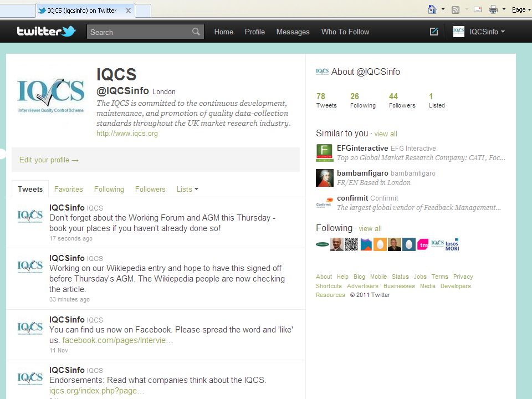Click the 1 Listed count
This screenshot has height=399, width=532.
point(437,100)
